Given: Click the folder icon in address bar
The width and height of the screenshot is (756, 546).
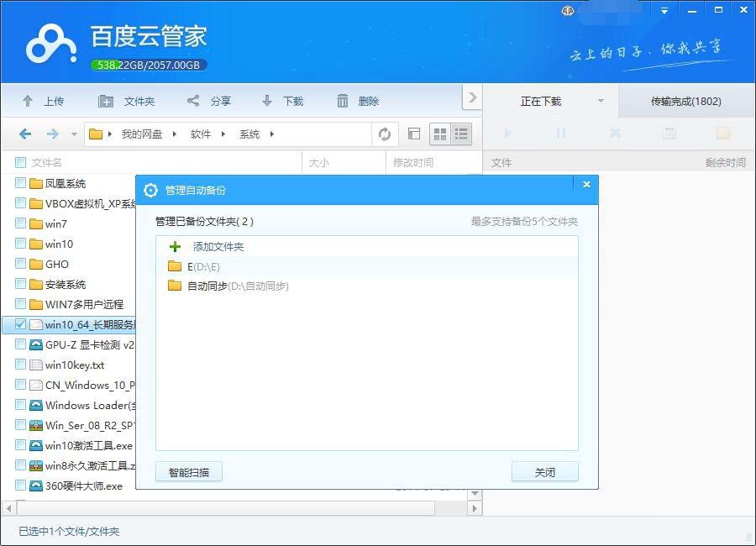Looking at the screenshot, I should tap(96, 134).
